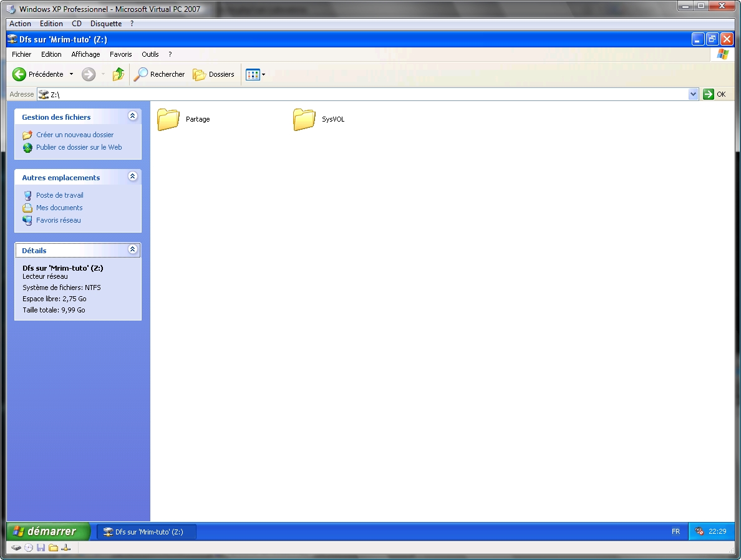
Task: Click the Virtual PC title bar icon
Action: [x=11, y=9]
